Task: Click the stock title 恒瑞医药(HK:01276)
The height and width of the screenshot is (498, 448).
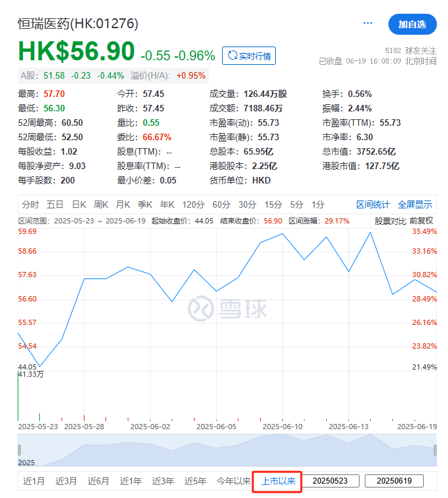Action: tap(78, 24)
